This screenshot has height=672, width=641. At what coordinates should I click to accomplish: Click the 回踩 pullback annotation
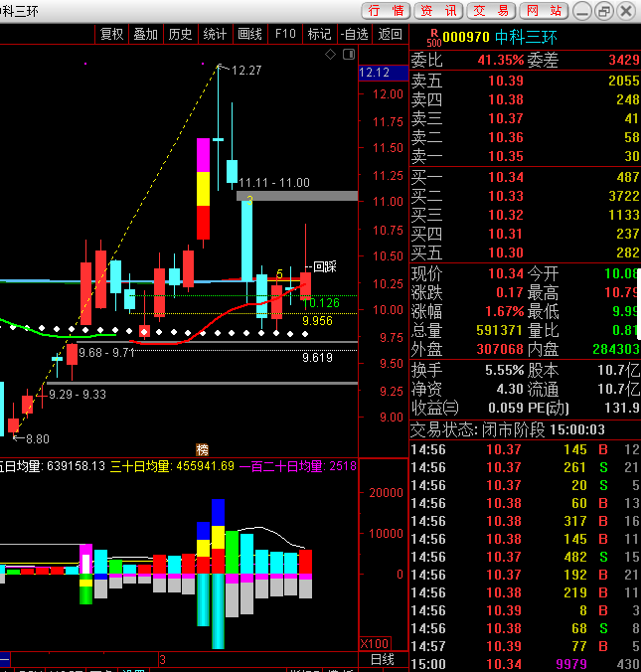pyautogui.click(x=325, y=266)
